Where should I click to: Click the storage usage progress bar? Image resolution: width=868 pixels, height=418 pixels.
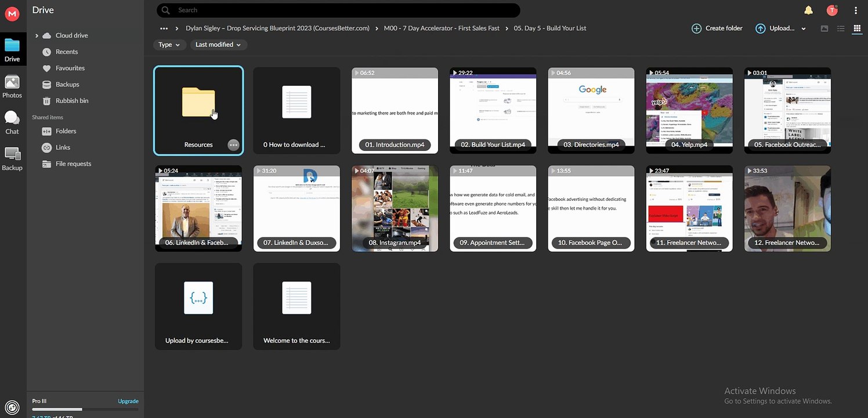pyautogui.click(x=85, y=409)
